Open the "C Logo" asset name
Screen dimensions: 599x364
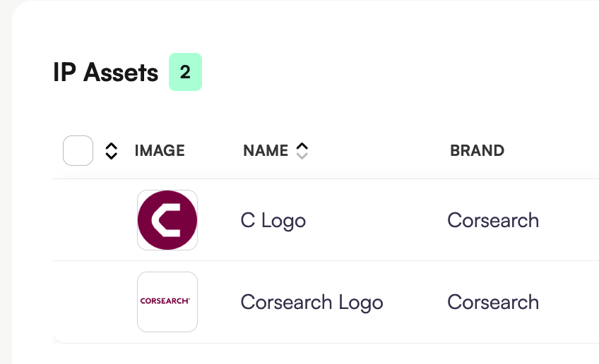point(273,220)
